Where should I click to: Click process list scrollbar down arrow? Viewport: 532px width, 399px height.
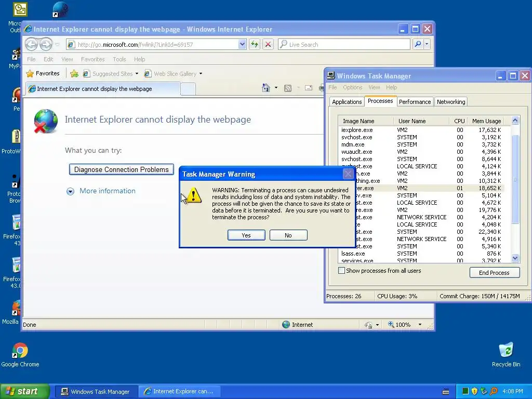tap(515, 258)
